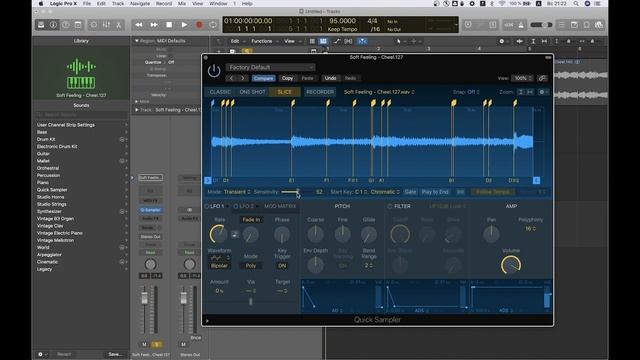This screenshot has width=640, height=360.
Task: Click the Spotlight search icon in menu bar
Action: 576,4
